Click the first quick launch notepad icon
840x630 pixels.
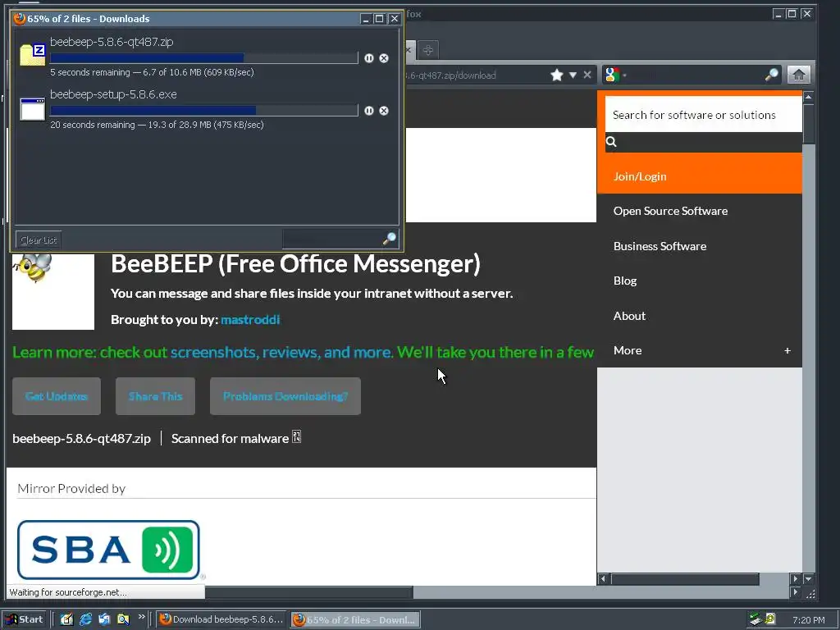[66, 619]
